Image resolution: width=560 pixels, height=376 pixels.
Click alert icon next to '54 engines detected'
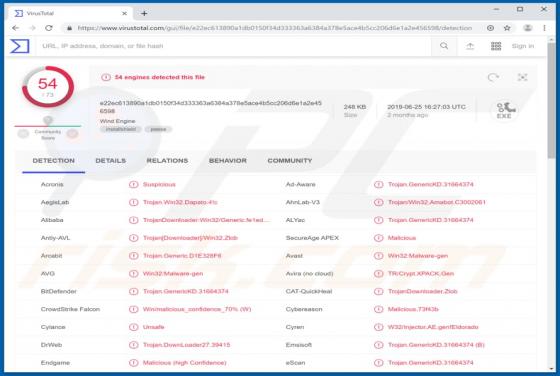pos(106,77)
